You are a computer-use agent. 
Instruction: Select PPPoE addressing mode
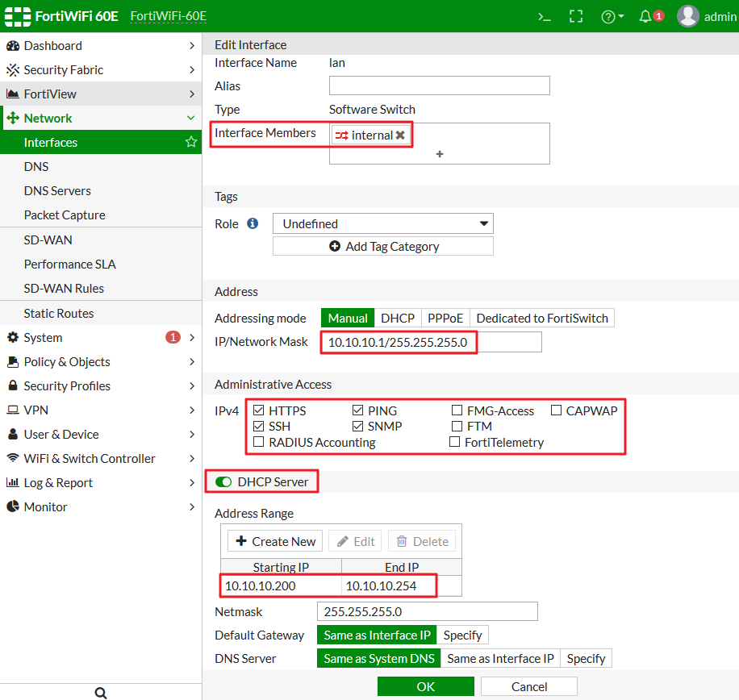(445, 318)
